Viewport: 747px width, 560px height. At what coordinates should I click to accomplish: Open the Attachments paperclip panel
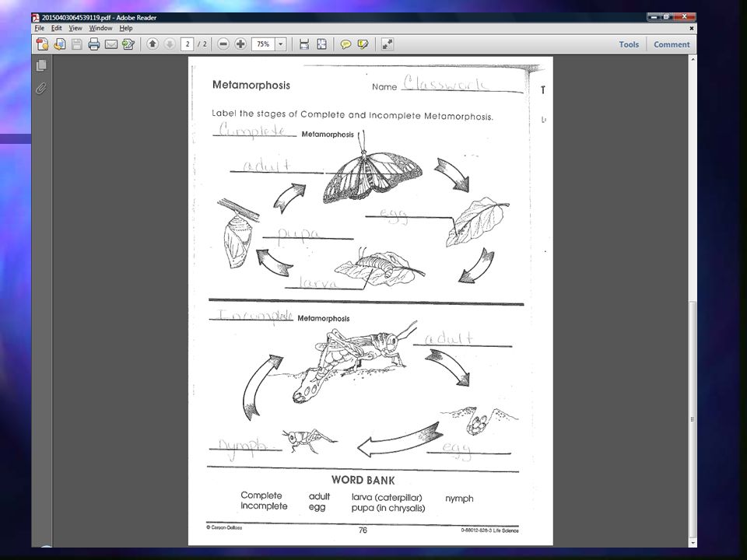41,88
